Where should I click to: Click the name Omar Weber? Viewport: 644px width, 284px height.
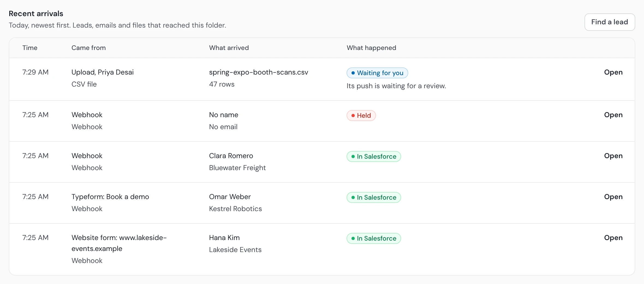(230, 197)
